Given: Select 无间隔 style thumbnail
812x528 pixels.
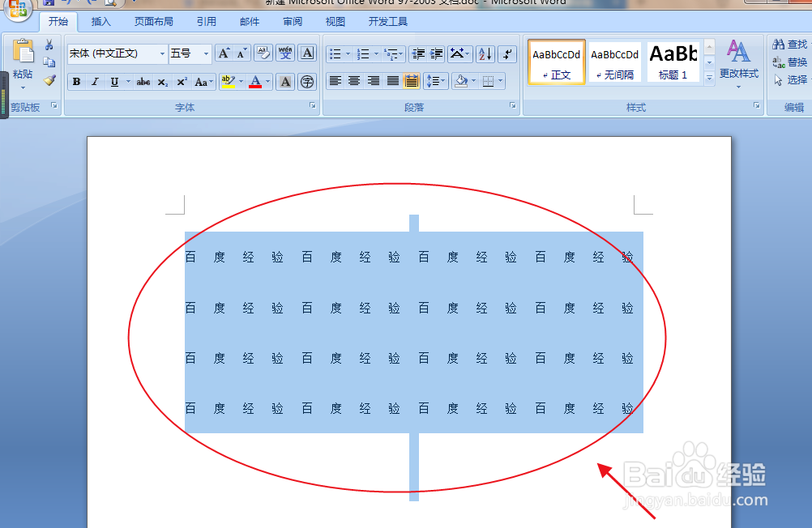Looking at the screenshot, I should [615, 62].
